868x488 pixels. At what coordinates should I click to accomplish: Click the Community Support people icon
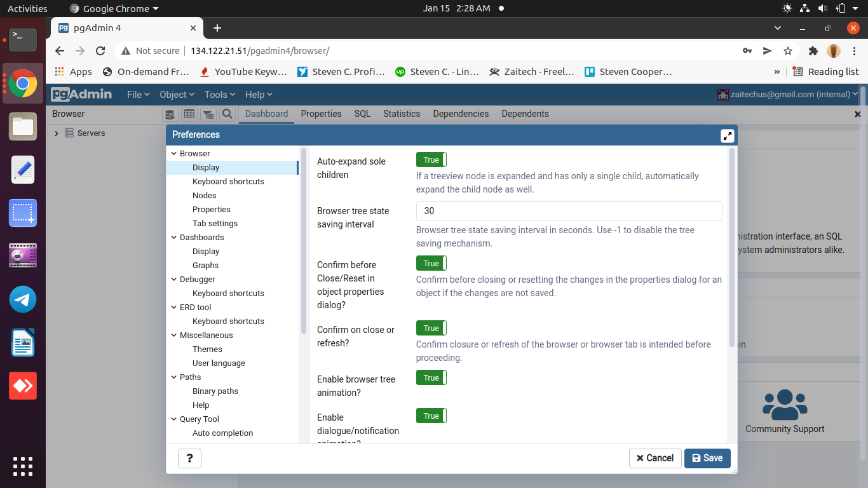[x=785, y=405]
